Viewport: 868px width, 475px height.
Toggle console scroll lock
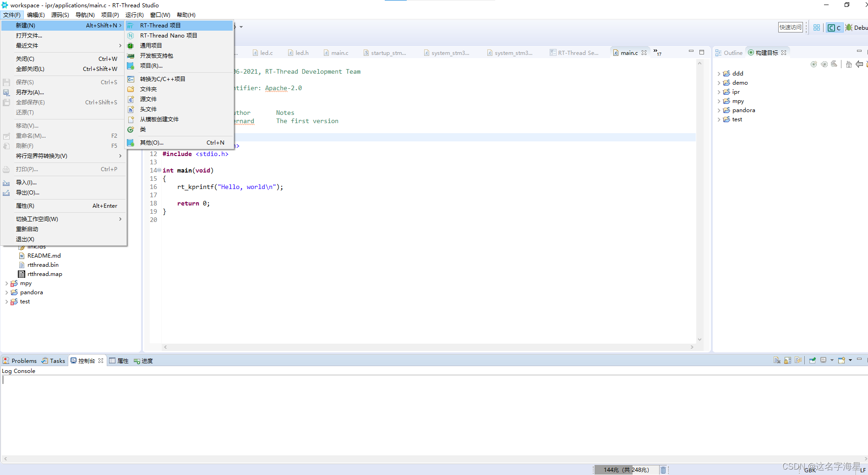tap(787, 361)
